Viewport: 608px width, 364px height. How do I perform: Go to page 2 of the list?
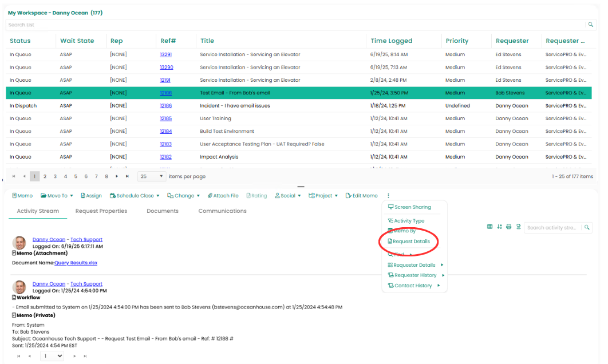[x=45, y=176]
